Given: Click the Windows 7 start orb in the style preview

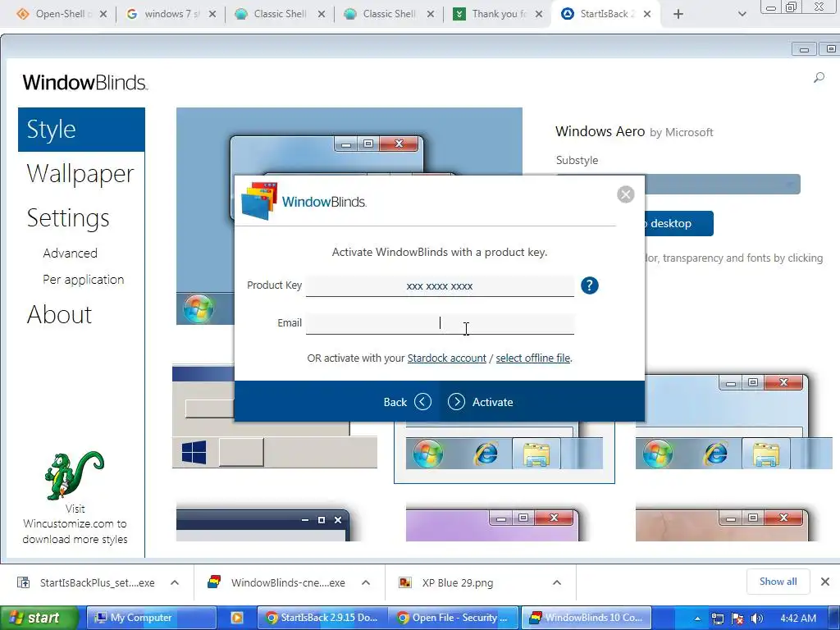Looking at the screenshot, I should tap(199, 308).
